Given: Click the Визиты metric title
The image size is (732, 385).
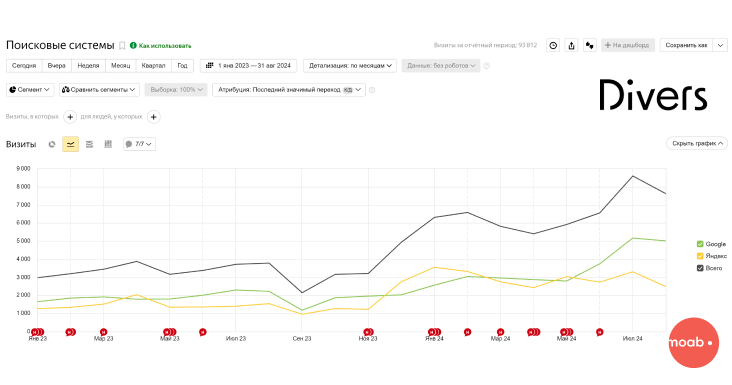Looking at the screenshot, I should [x=21, y=144].
